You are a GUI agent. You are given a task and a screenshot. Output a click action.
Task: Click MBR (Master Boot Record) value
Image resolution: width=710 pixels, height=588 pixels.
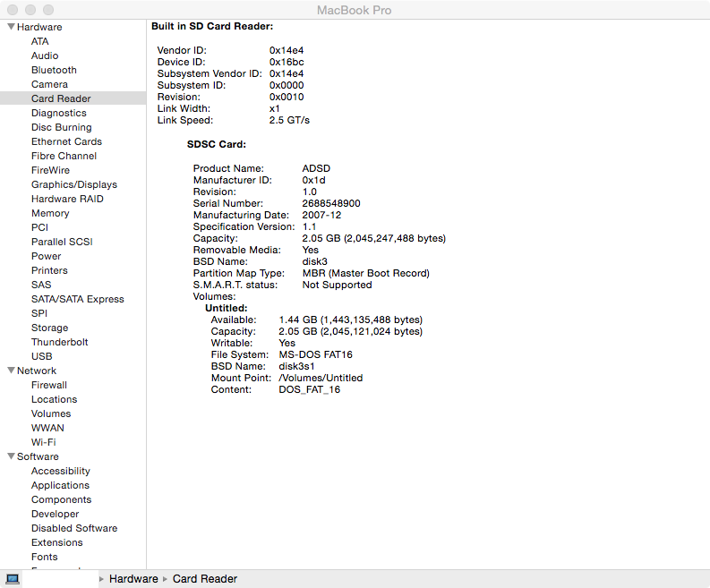(x=366, y=273)
